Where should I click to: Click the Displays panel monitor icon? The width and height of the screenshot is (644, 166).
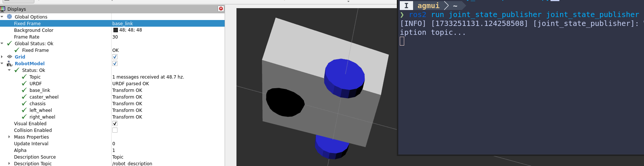tap(3, 9)
